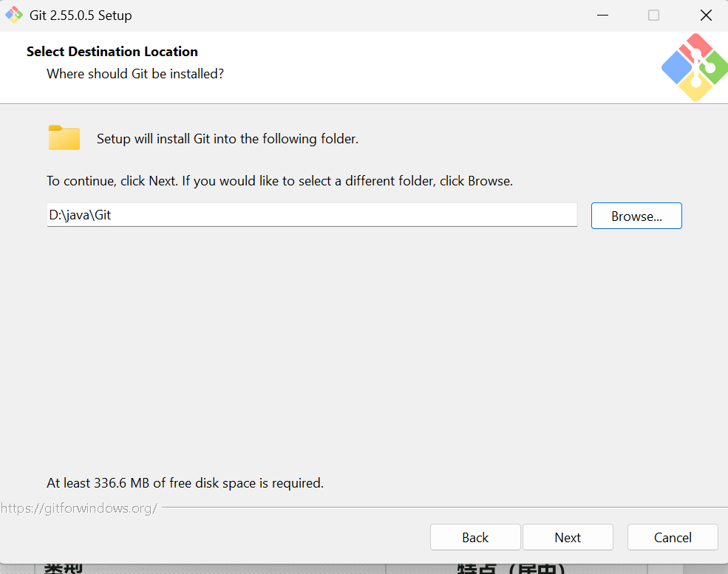
Task: Click the yellow folder icon
Action: pos(64,137)
